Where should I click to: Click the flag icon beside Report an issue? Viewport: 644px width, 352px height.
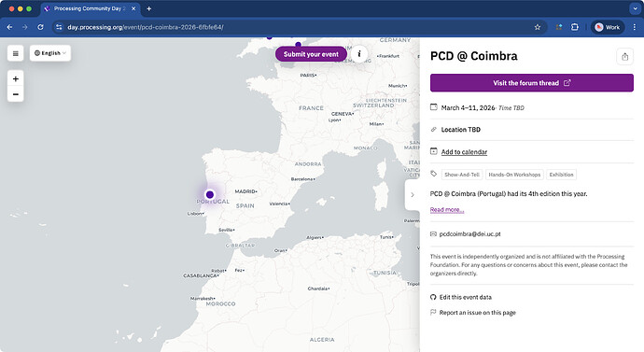433,312
